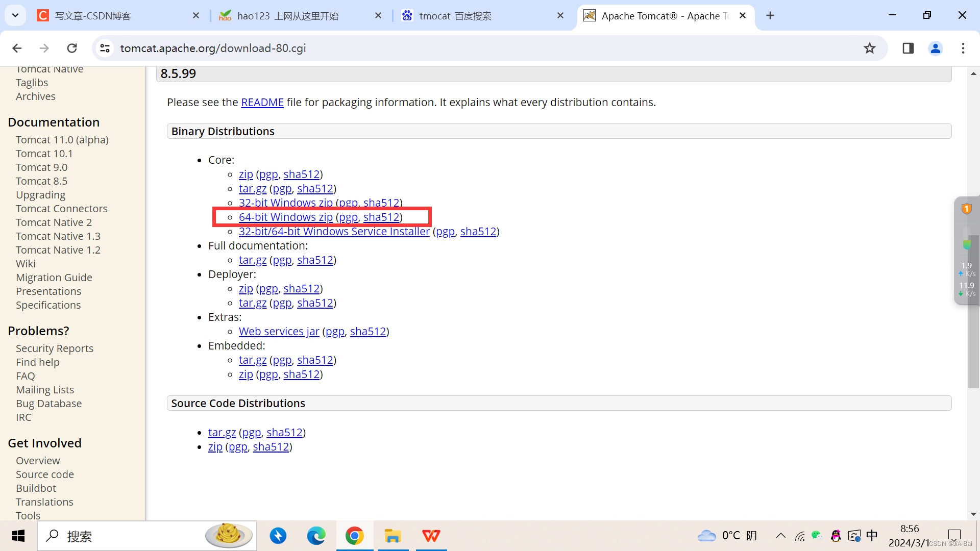The height and width of the screenshot is (551, 980).
Task: Bookmark this page with star icon
Action: [869, 48]
